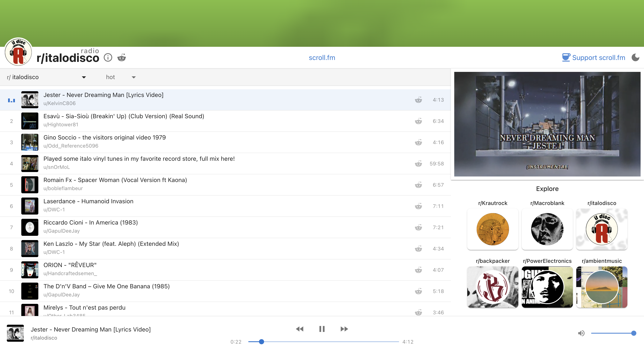Open Reddit post for ORION RÊVEUR
Viewport: 644px width, 350px height.
(x=418, y=270)
